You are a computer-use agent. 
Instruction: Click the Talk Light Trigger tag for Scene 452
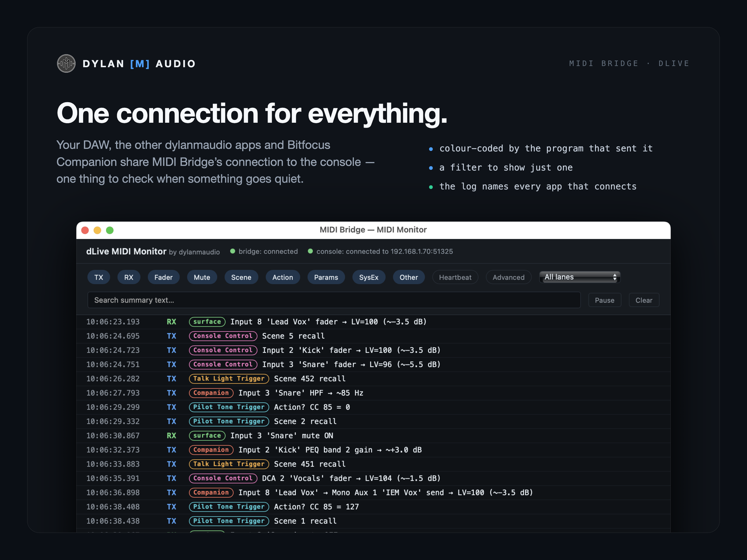point(229,378)
